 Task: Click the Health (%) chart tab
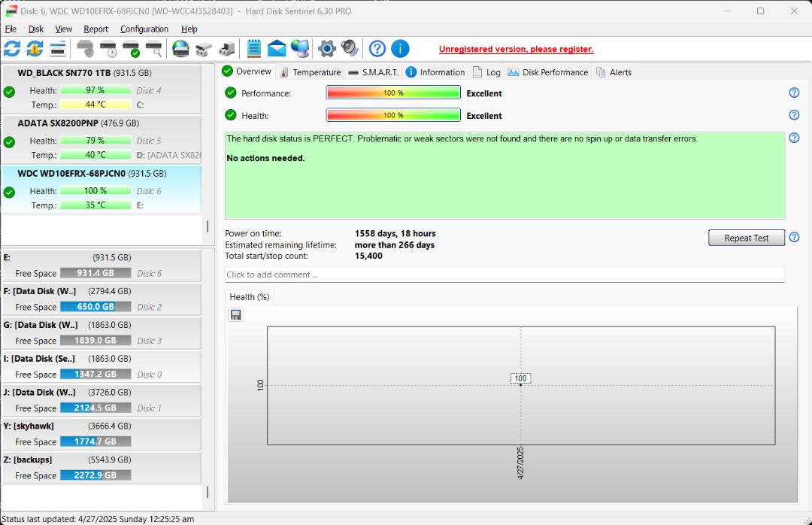(250, 297)
